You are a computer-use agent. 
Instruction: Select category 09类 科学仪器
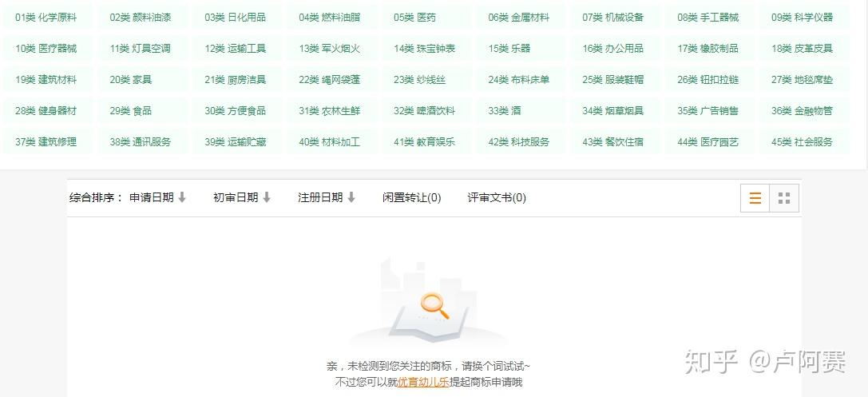803,17
